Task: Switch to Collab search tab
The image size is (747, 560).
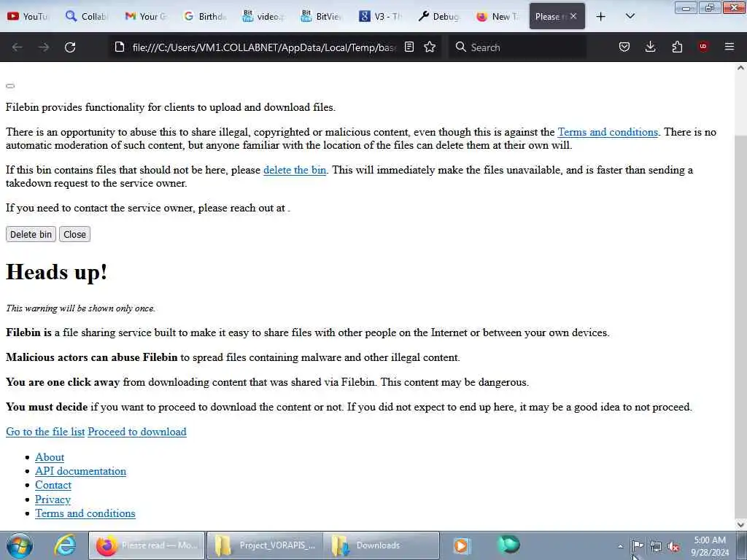Action: 87,16
